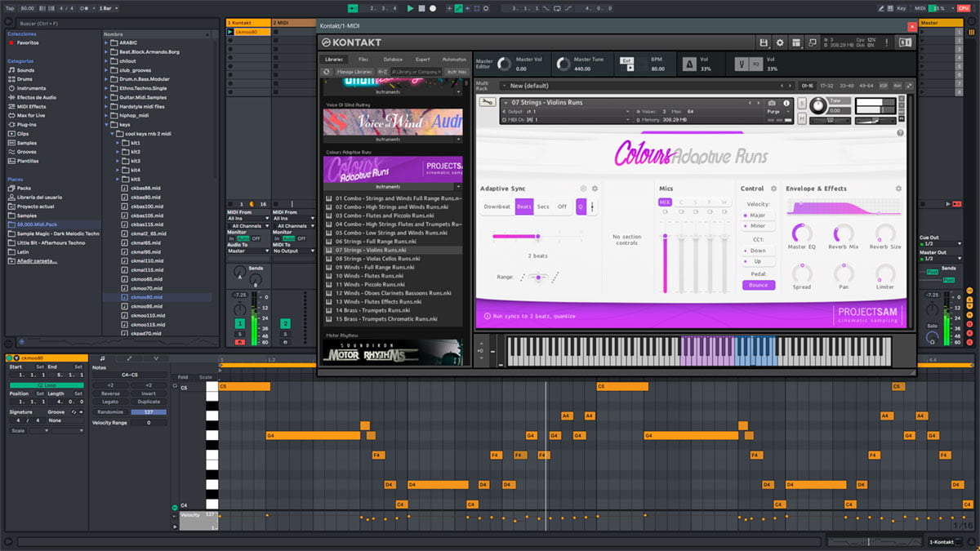Arm the transport Record button
The image size is (980, 551).
pyautogui.click(x=433, y=8)
